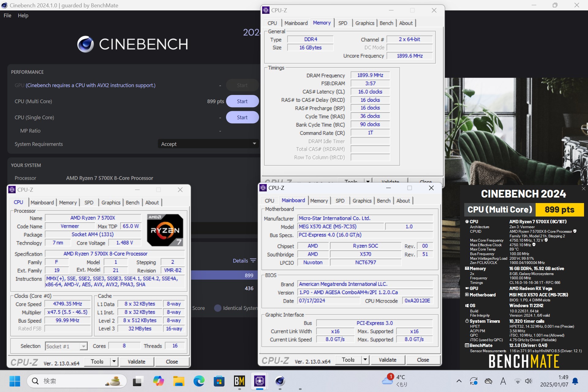Switch to Bench tab in the CPU-Z Mainboard window
The image size is (588, 392).
click(383, 201)
